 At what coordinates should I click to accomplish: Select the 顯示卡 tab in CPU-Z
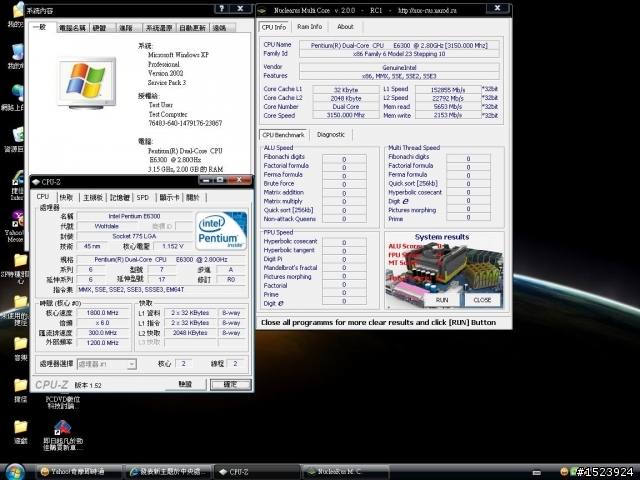pos(169,198)
